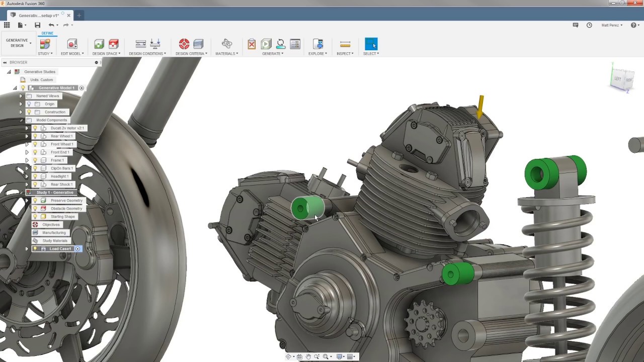This screenshot has width=644, height=362.
Task: Click the structural constraints icon
Action: [x=141, y=44]
